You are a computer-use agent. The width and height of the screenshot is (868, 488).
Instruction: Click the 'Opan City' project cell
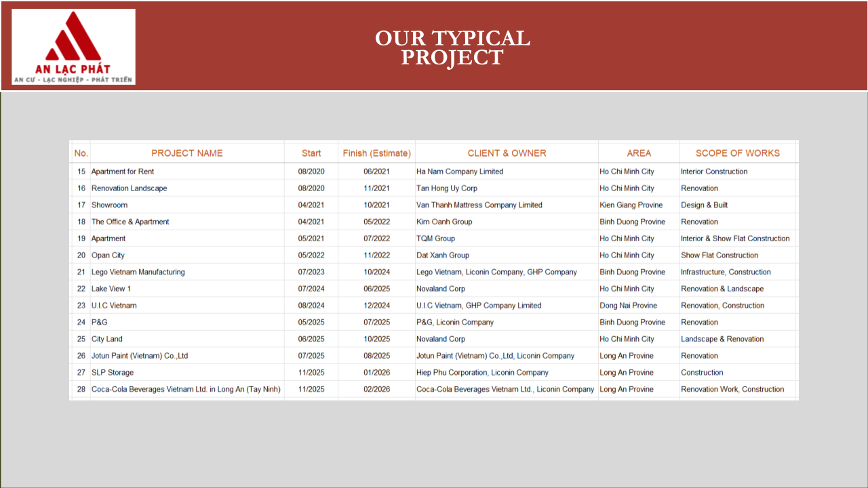(108, 256)
